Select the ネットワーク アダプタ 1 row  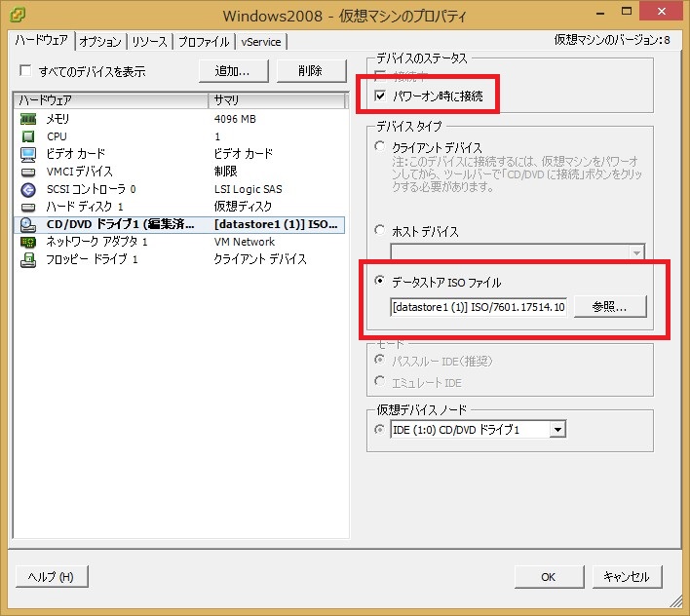[179, 242]
